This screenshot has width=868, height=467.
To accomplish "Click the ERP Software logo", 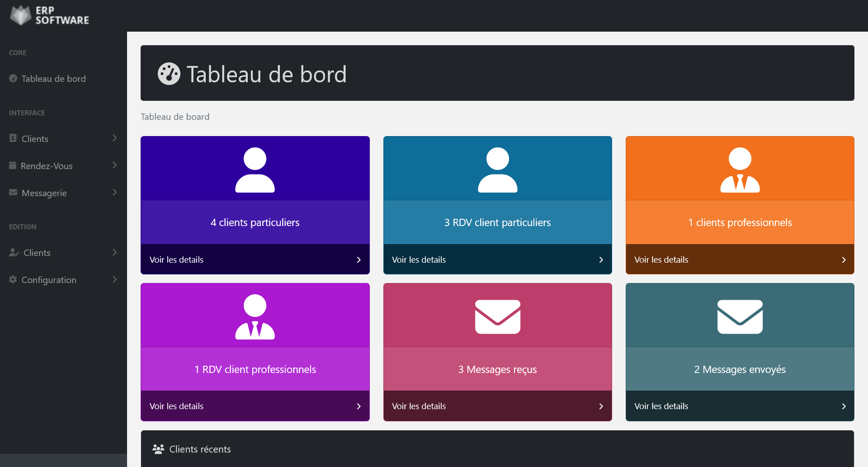I will point(50,15).
